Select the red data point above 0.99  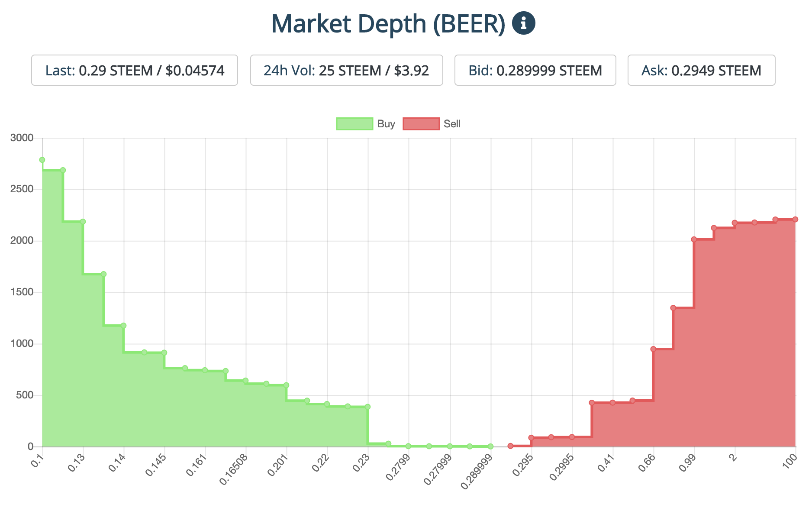click(x=694, y=239)
